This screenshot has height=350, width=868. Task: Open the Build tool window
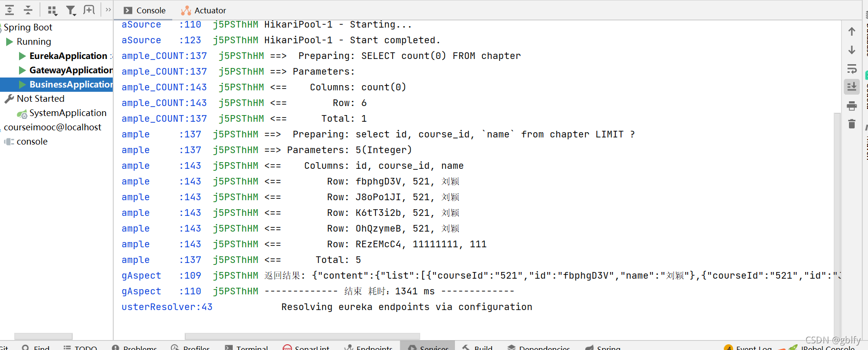coord(477,347)
